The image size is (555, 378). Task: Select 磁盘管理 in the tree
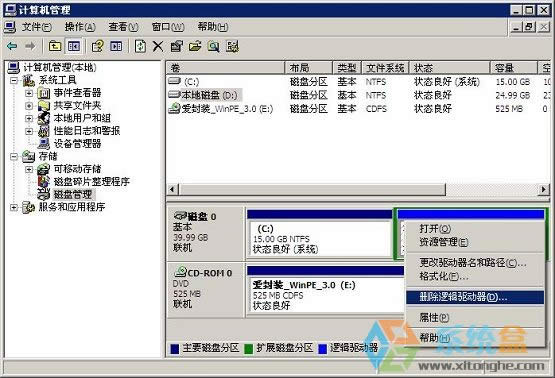pyautogui.click(x=73, y=194)
